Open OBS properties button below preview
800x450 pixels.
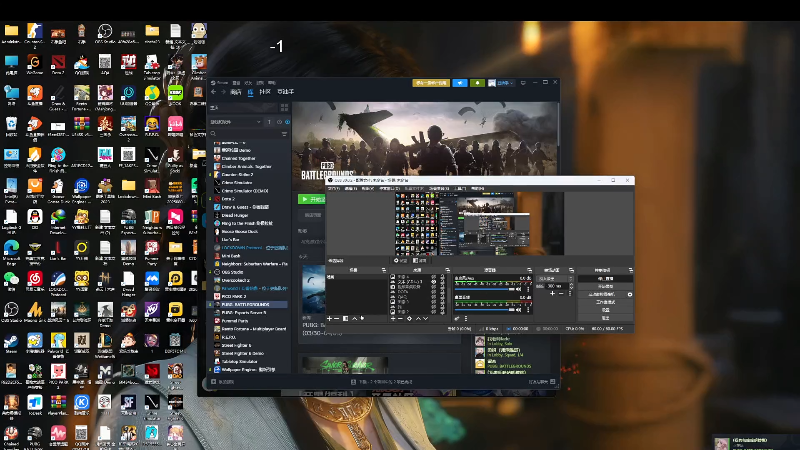401,260
